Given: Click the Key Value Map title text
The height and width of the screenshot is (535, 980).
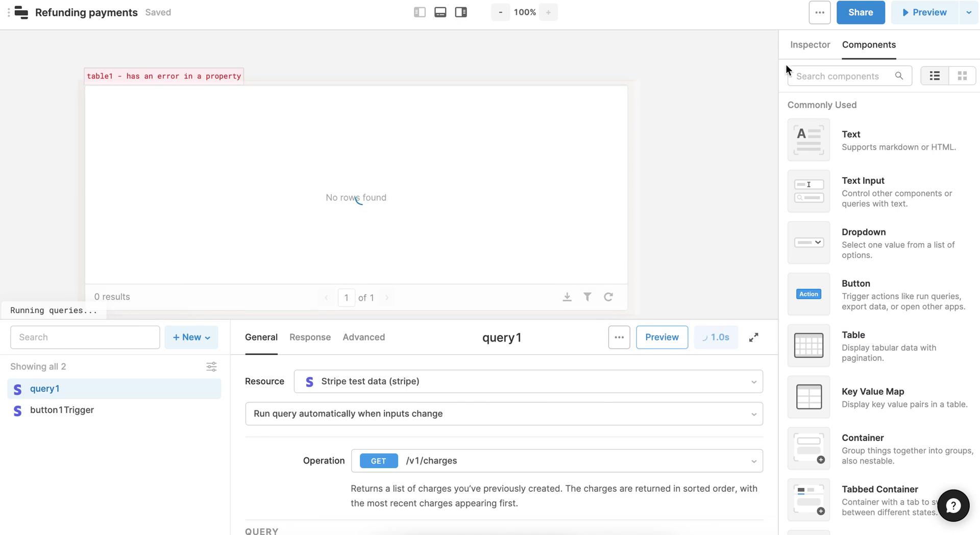Looking at the screenshot, I should tap(873, 392).
